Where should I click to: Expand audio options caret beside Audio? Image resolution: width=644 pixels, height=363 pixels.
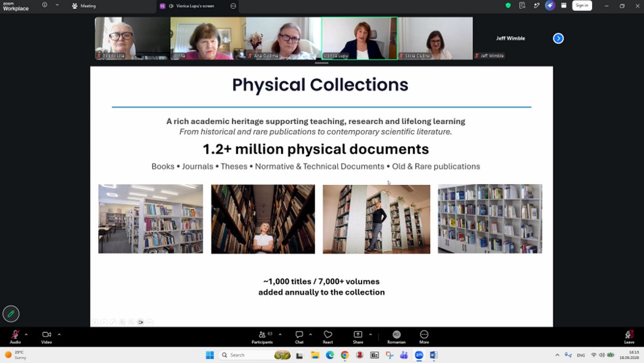pyautogui.click(x=26, y=334)
